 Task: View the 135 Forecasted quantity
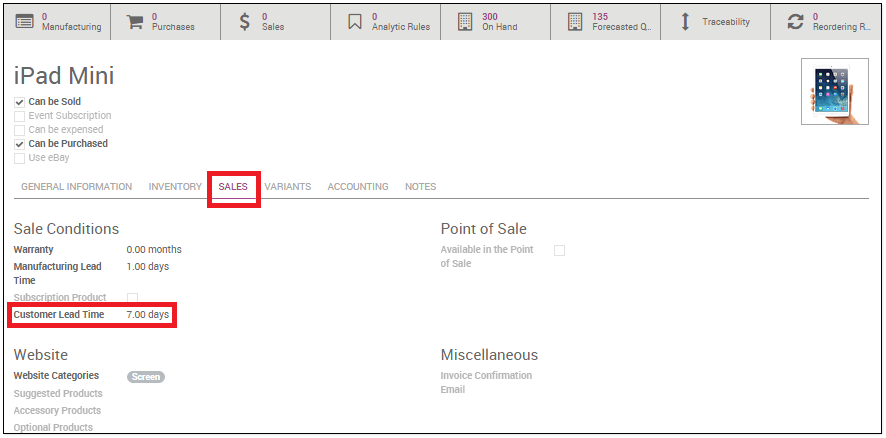coord(606,23)
